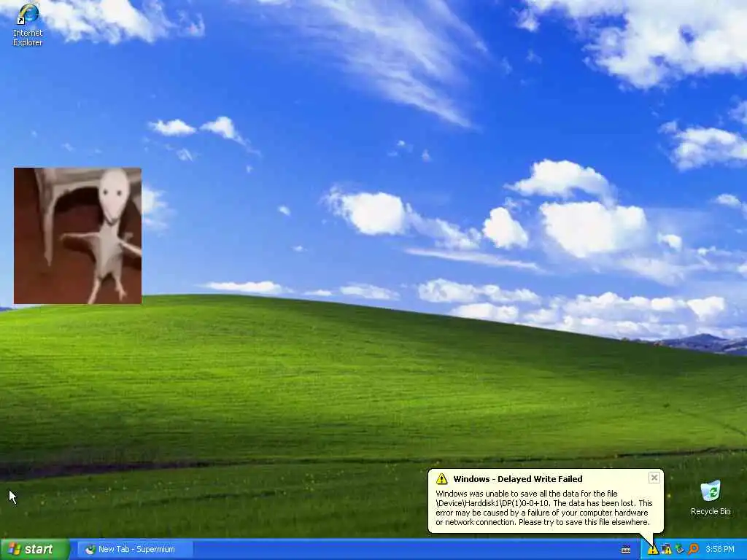Click the yellow warning tray icon

point(652,550)
